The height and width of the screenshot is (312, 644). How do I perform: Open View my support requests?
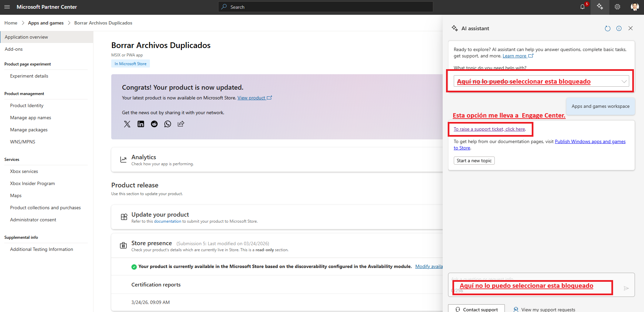pos(545,309)
